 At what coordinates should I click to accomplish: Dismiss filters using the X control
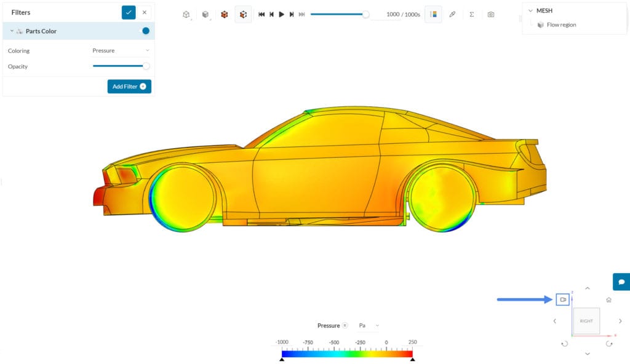point(144,12)
